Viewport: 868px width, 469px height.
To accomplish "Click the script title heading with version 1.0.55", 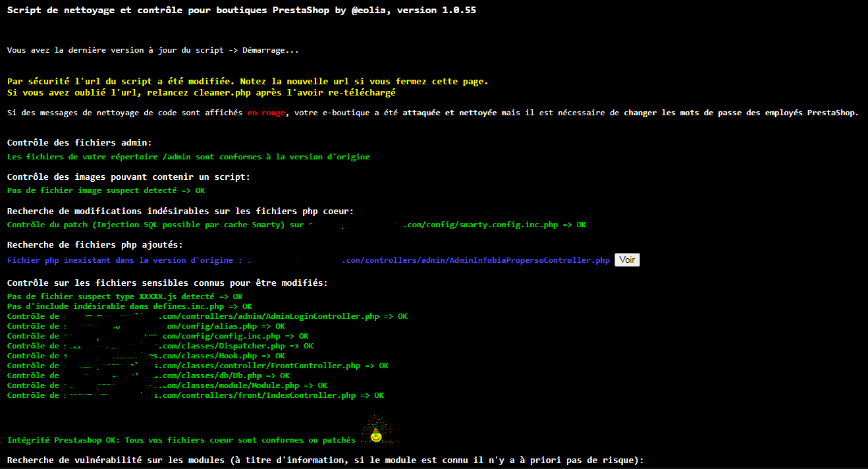I will pos(242,11).
